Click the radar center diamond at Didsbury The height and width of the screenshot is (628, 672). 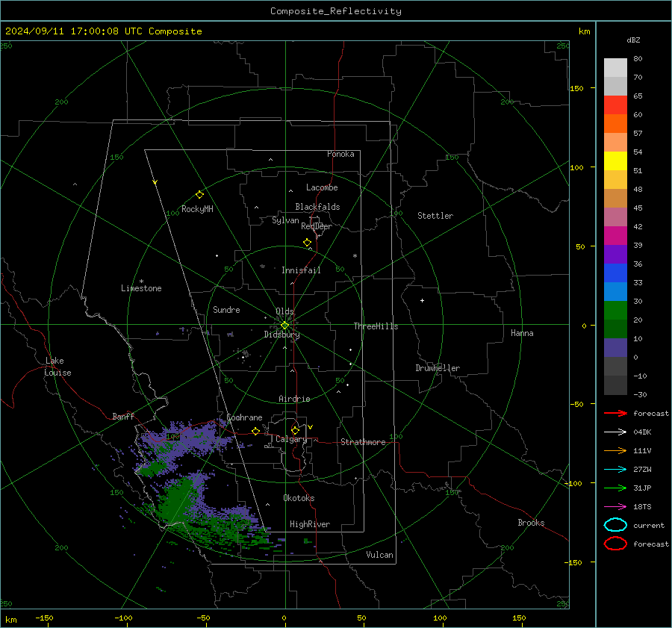284,326
